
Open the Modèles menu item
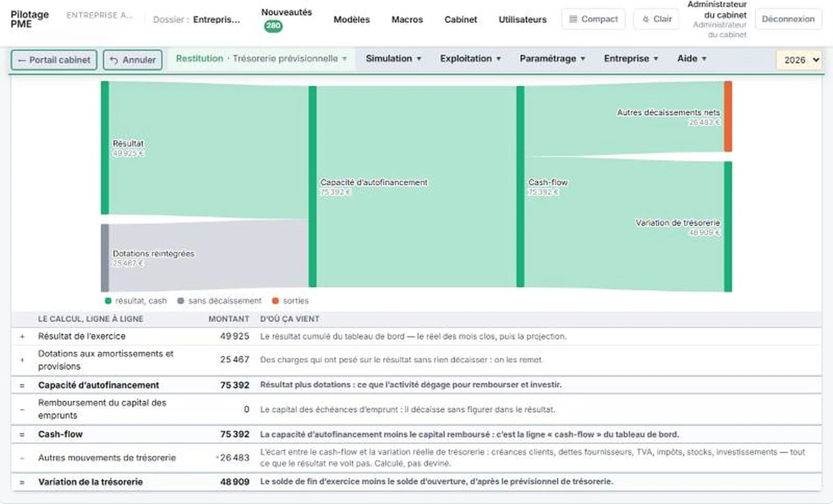click(351, 19)
